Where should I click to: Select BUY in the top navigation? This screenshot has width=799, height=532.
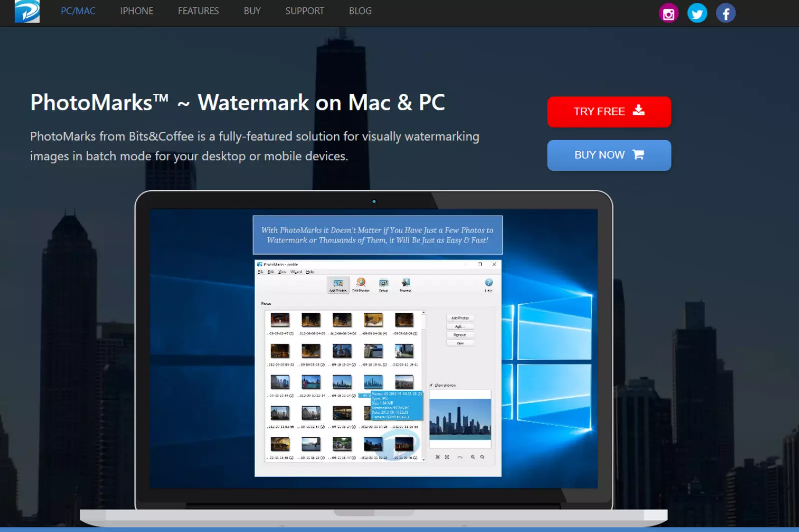252,11
